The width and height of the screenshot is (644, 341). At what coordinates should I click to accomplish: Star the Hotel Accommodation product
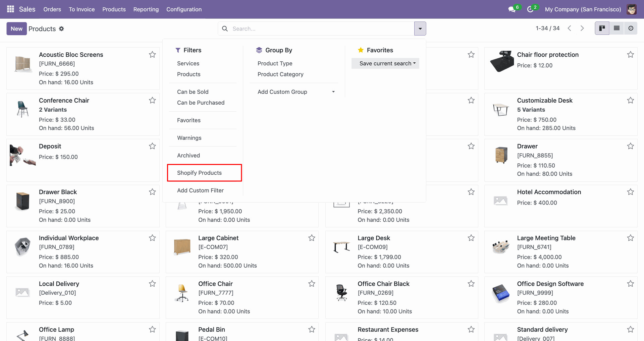point(631,192)
